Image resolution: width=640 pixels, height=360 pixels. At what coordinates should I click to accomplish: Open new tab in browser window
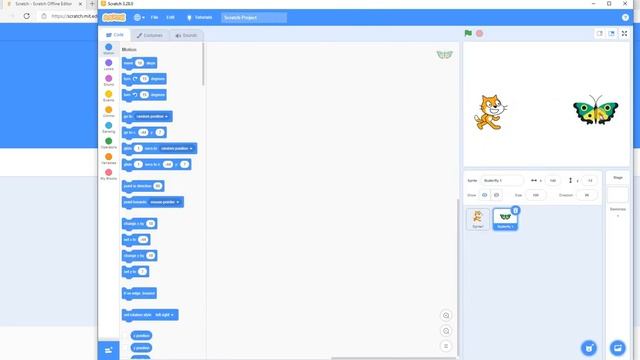click(x=91, y=4)
